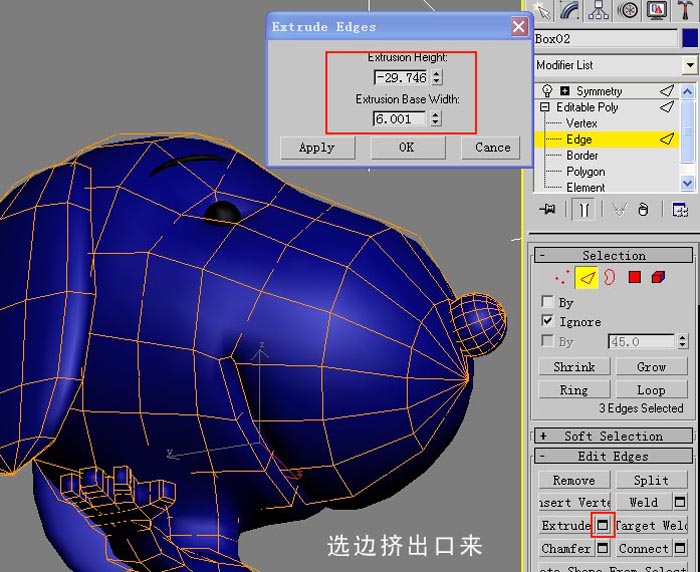Toggle Show End Result icon

(584, 209)
